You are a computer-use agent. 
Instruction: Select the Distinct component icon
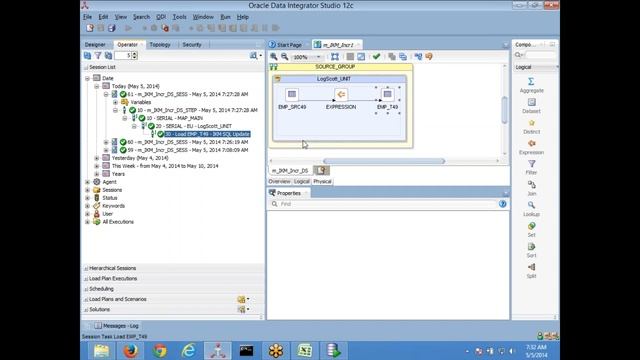point(531,123)
